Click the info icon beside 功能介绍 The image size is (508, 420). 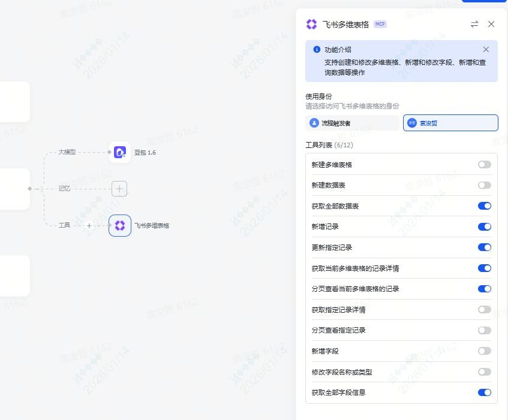[317, 50]
